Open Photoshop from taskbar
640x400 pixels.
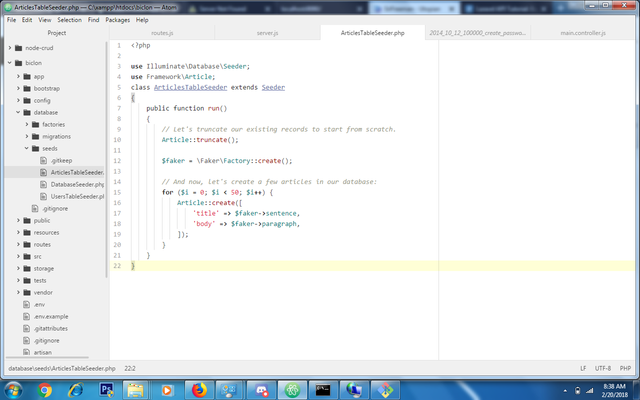(x=107, y=390)
